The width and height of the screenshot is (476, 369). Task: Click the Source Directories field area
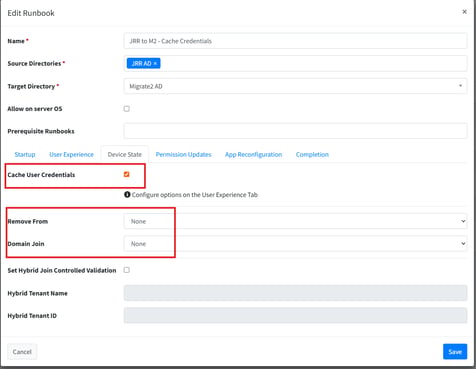point(295,63)
